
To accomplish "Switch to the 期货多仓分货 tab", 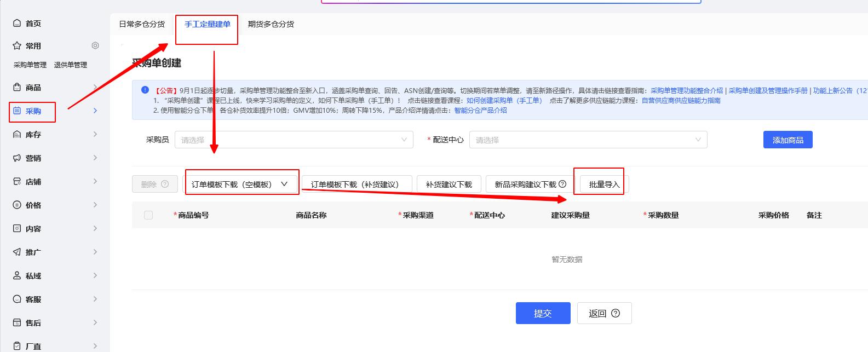I will point(271,24).
